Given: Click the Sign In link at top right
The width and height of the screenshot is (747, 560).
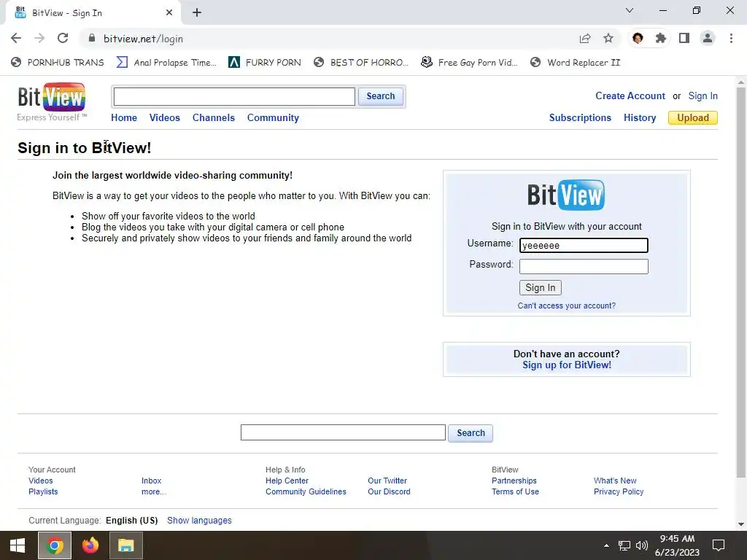Looking at the screenshot, I should click(x=703, y=96).
